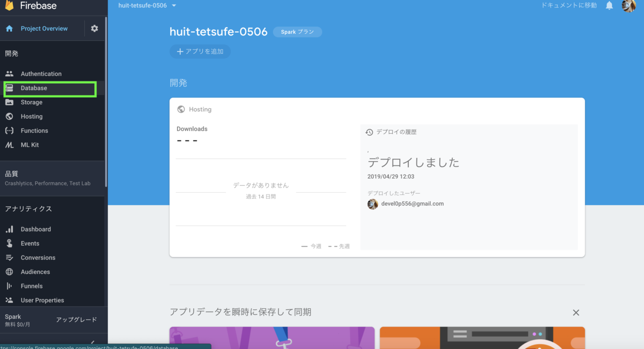This screenshot has height=349, width=644.
Task: Open the project settings gear icon
Action: click(x=94, y=28)
